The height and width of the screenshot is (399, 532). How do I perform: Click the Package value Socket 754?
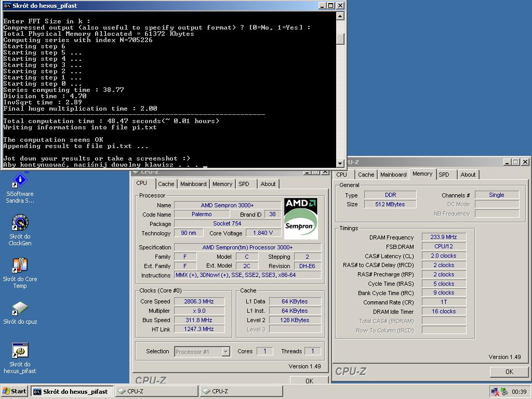click(228, 223)
